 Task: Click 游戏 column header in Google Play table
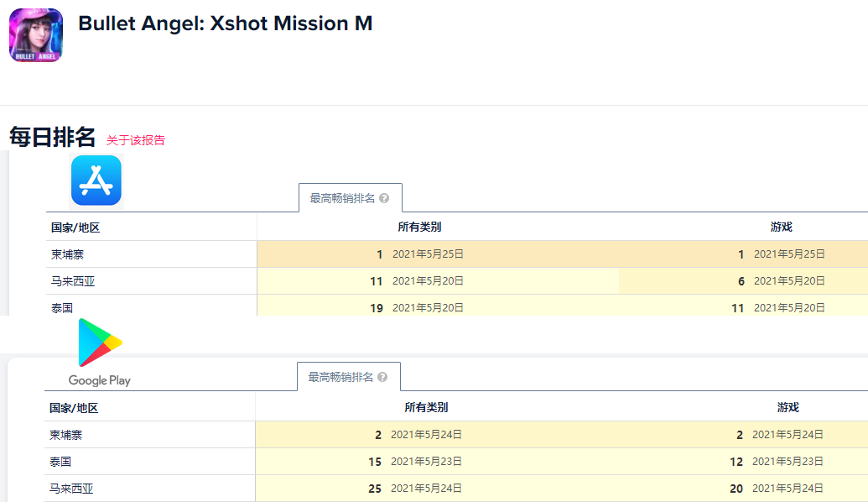[787, 407]
